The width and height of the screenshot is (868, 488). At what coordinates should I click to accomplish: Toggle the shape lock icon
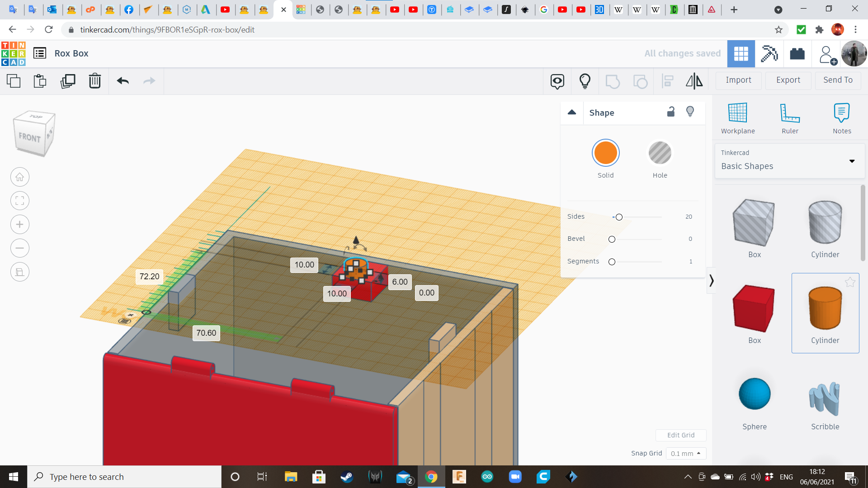click(671, 112)
